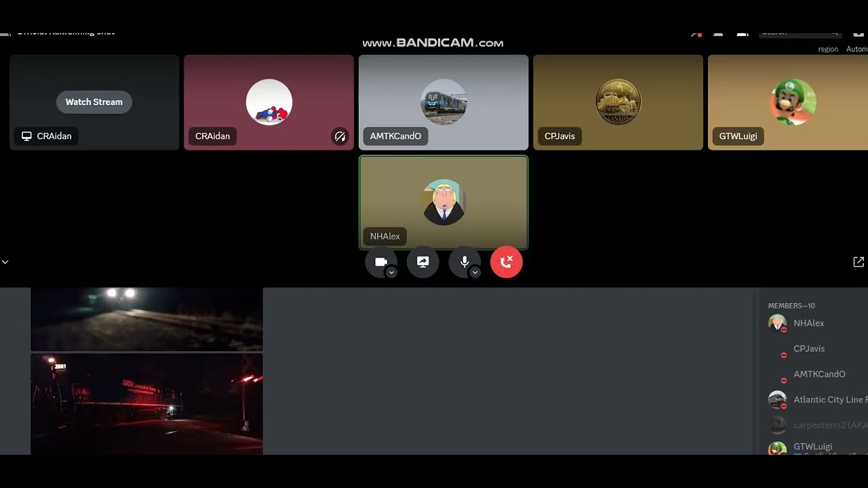Viewport: 868px width, 488px height.
Task: Click GTWLuigi's avatar in members list
Action: (x=777, y=448)
